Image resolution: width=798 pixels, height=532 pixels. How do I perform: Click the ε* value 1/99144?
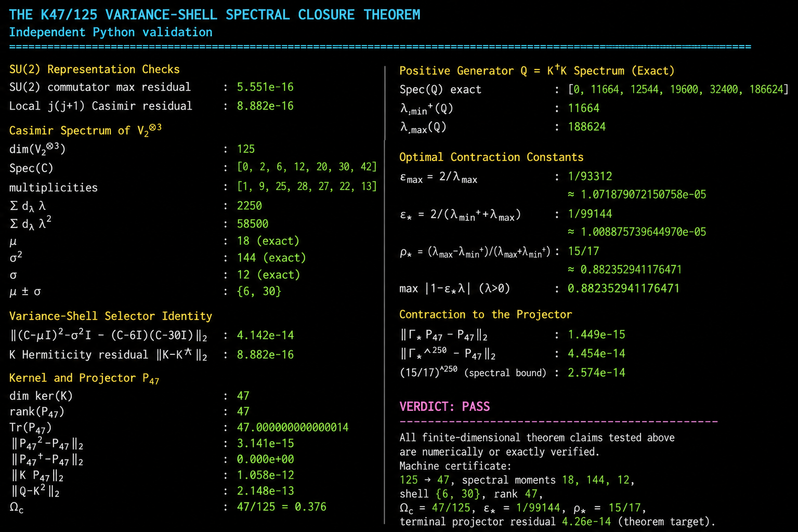click(x=590, y=214)
